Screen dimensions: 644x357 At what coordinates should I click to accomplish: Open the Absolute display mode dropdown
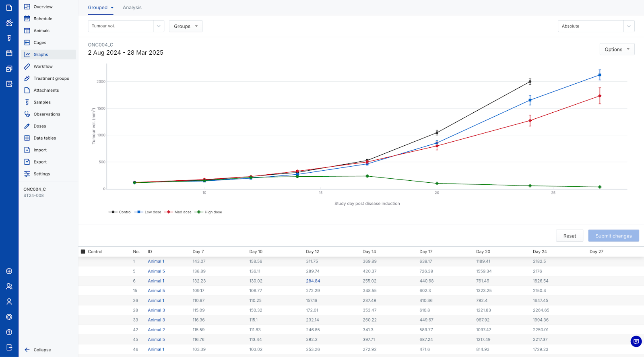coord(596,26)
